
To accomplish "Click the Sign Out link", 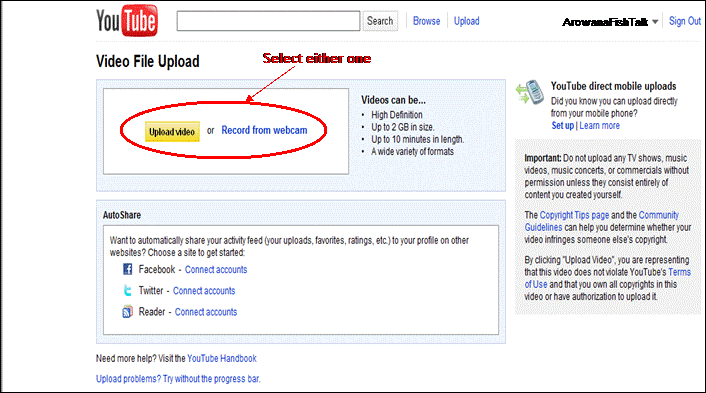I will pyautogui.click(x=685, y=21).
